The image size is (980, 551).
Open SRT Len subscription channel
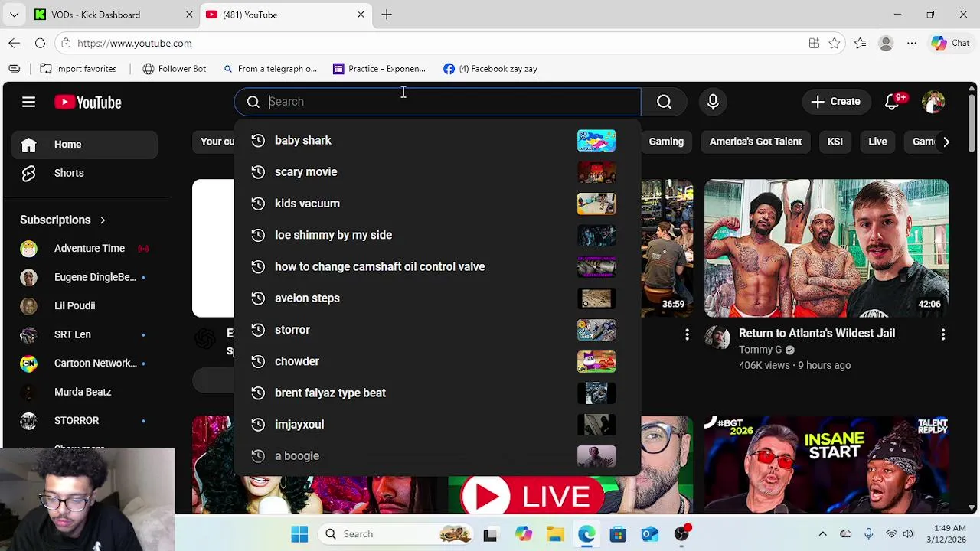tap(84, 334)
